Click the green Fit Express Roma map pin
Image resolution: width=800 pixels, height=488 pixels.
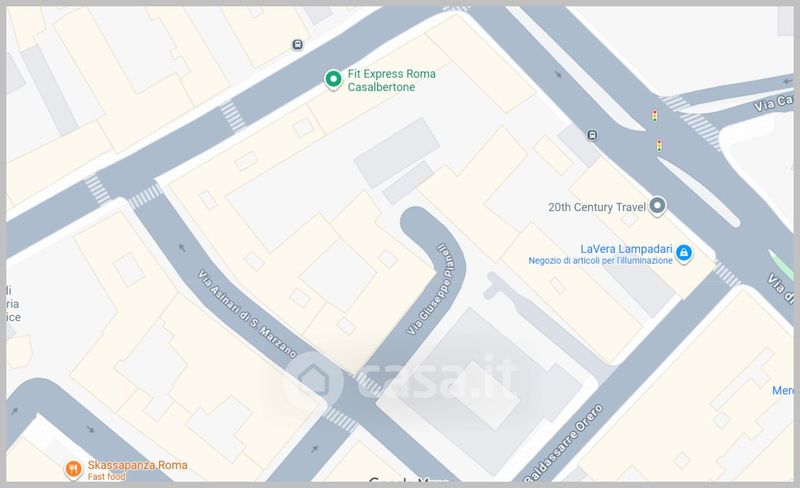tap(333, 80)
